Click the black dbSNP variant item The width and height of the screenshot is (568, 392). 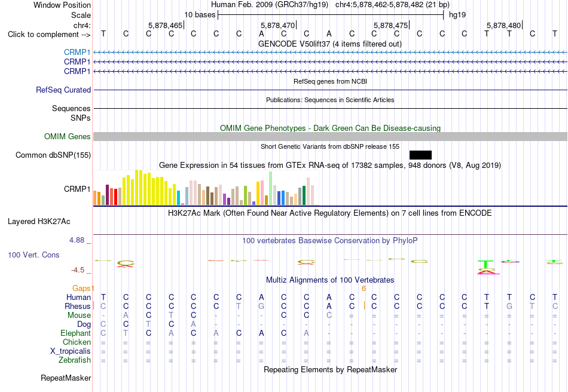coord(420,155)
